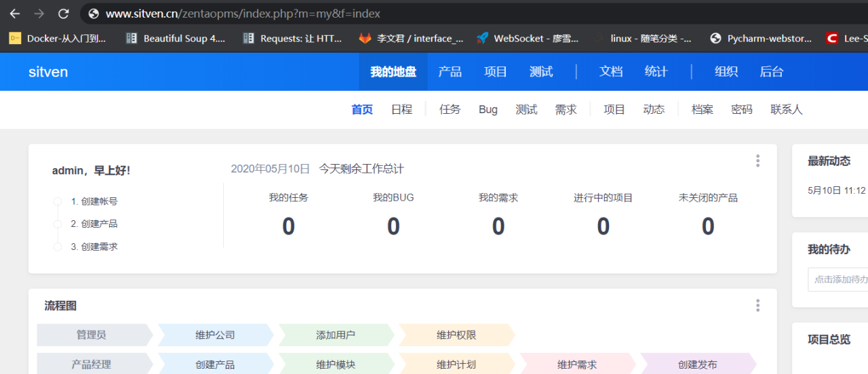Image resolution: width=868 pixels, height=374 pixels.
Task: Switch to the 日程 sub-tab
Action: click(401, 110)
